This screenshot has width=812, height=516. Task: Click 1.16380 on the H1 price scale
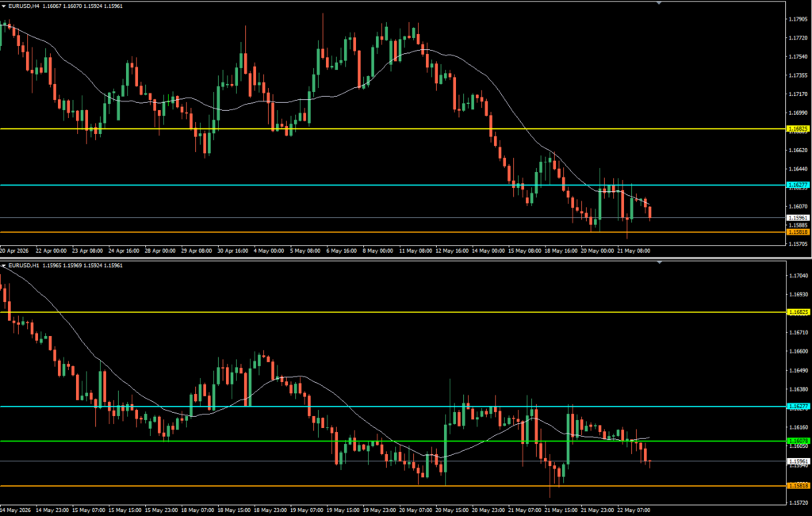(799, 389)
